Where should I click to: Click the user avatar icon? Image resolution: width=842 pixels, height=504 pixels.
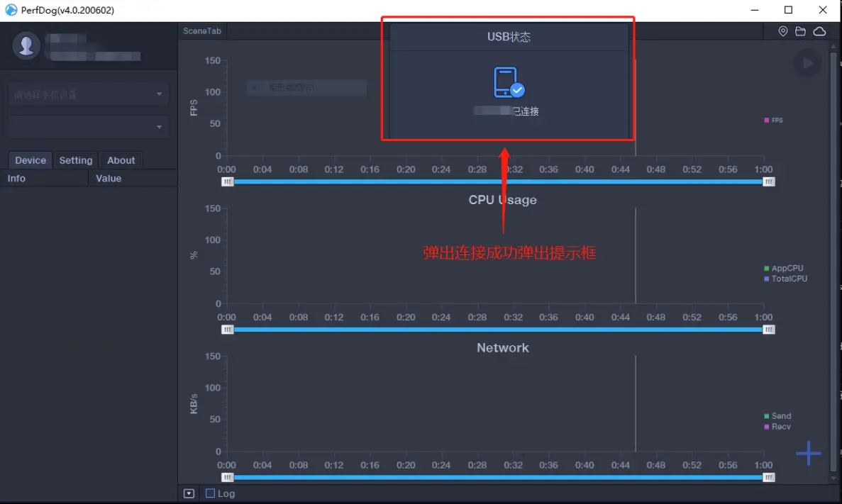point(26,46)
